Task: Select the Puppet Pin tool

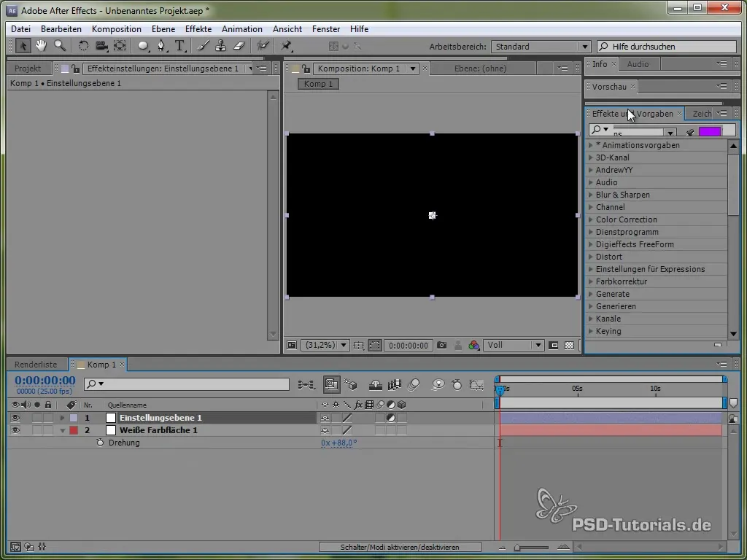Action: [x=286, y=46]
